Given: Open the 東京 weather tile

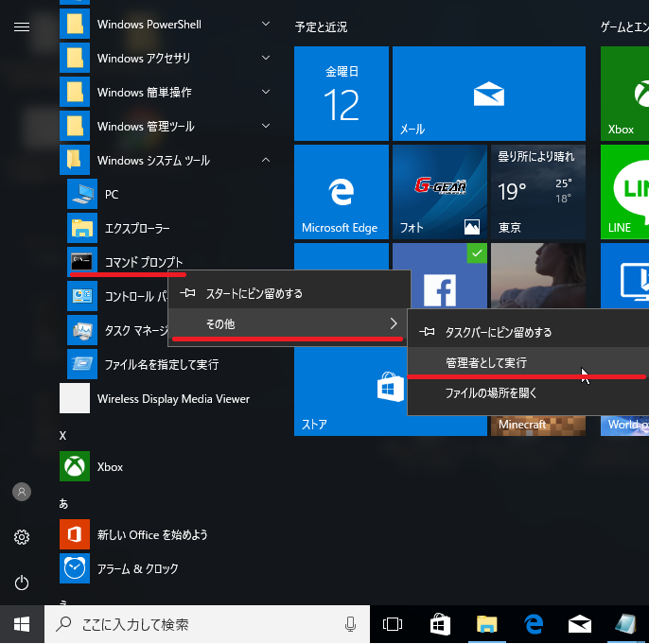Looking at the screenshot, I should tap(538, 192).
